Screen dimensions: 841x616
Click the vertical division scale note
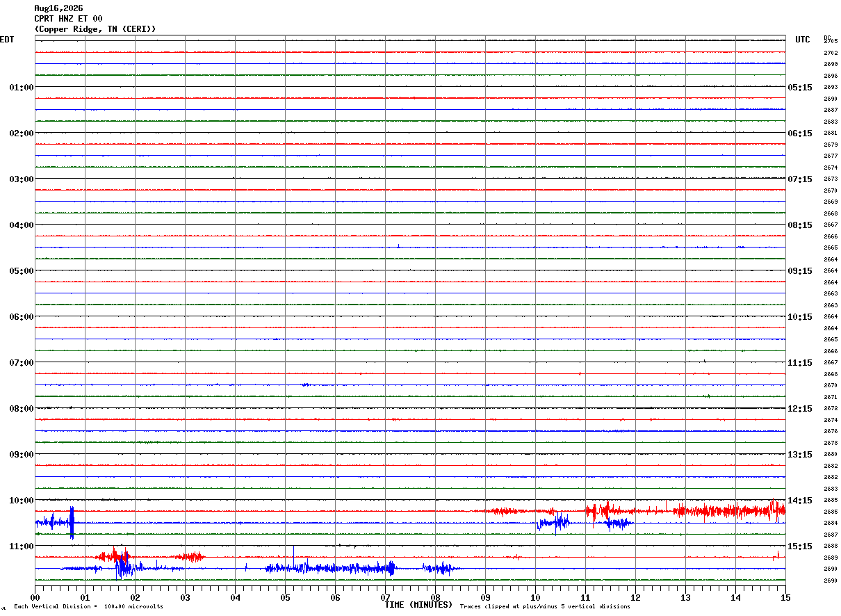(x=88, y=607)
